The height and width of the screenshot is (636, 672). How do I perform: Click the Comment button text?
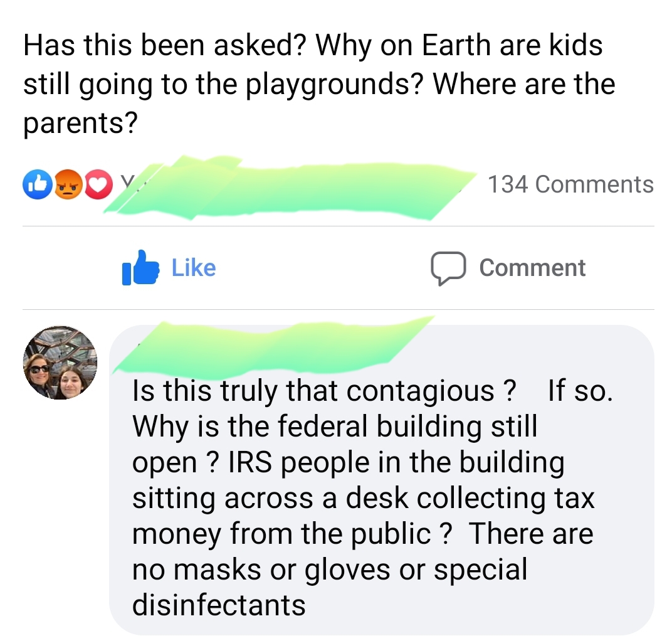pos(532,268)
